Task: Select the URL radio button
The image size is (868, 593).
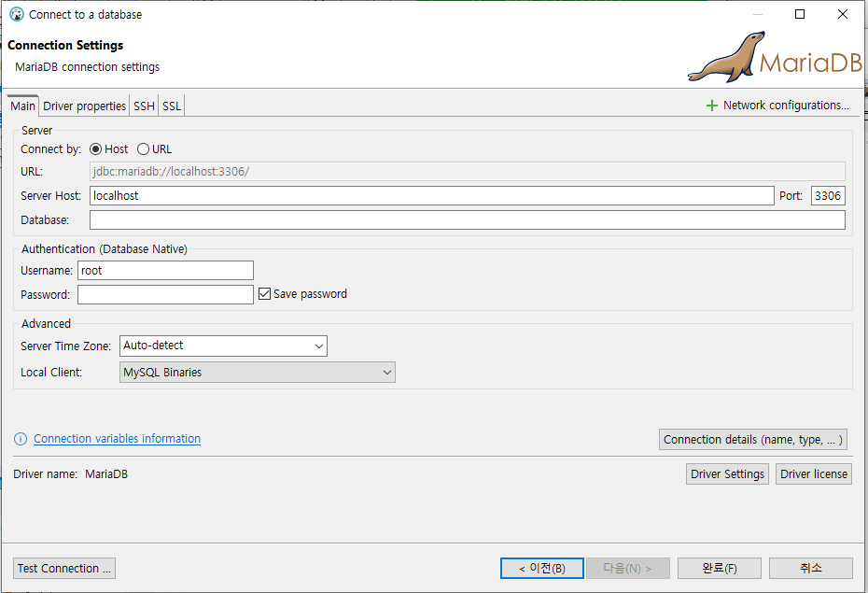Action: click(x=143, y=149)
